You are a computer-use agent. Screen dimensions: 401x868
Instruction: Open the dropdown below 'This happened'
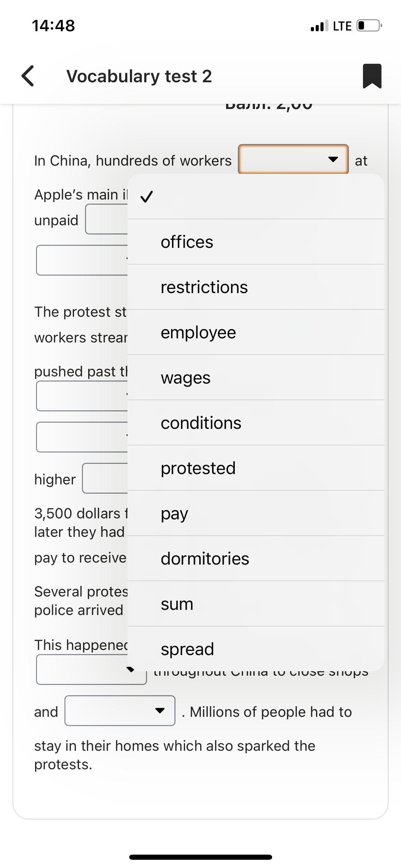(92, 670)
